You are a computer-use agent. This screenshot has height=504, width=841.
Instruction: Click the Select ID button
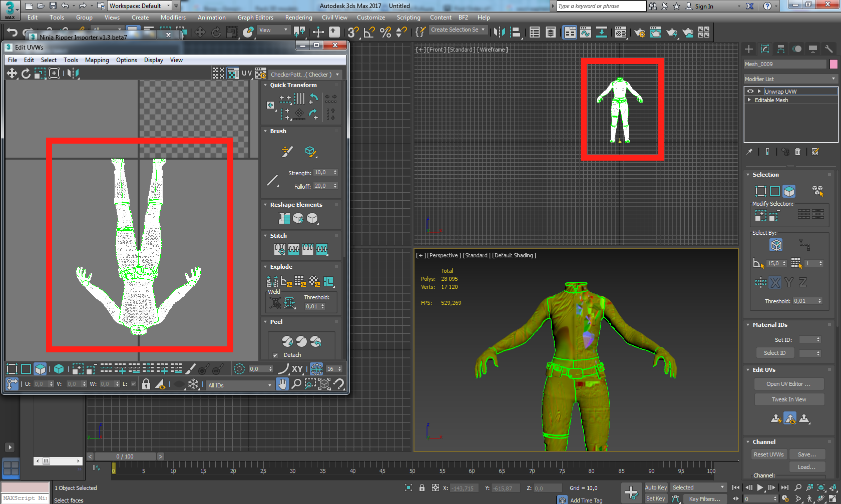(775, 353)
